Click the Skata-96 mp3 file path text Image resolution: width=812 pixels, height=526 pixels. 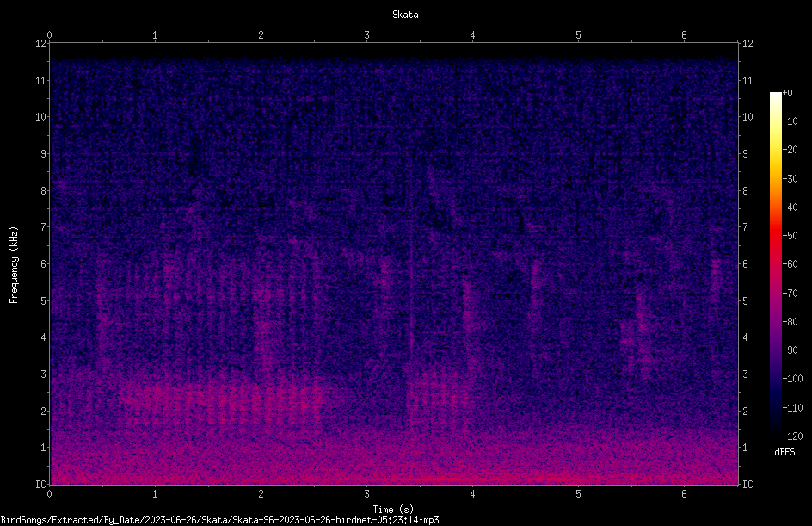[x=219, y=520]
